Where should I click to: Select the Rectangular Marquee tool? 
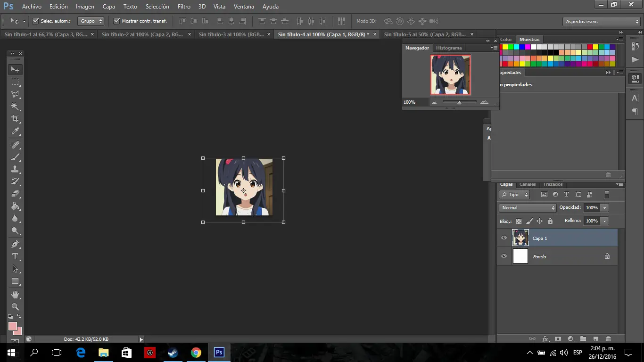click(x=15, y=82)
